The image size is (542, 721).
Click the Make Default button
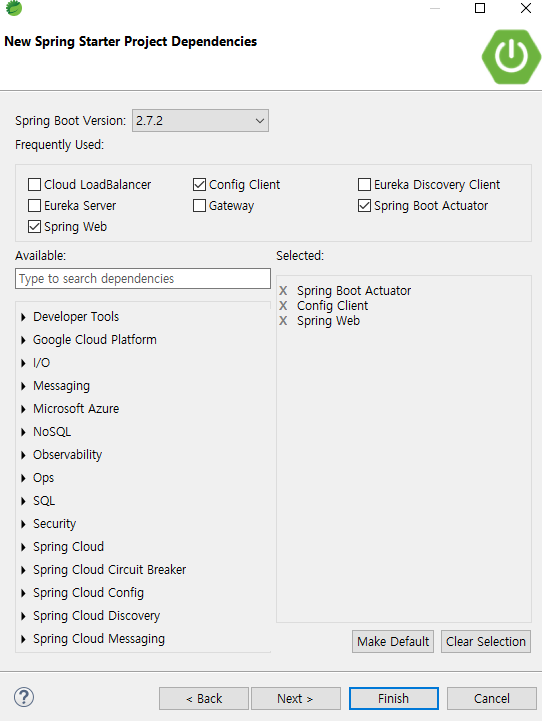[393, 641]
